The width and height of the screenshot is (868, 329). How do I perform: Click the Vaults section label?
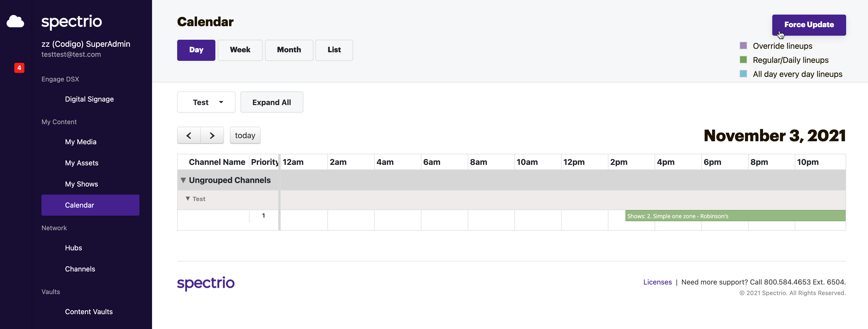(x=51, y=292)
